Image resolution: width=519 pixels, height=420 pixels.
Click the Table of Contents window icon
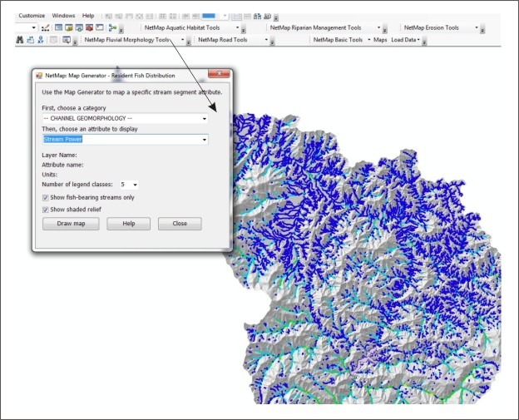pyautogui.click(x=58, y=27)
